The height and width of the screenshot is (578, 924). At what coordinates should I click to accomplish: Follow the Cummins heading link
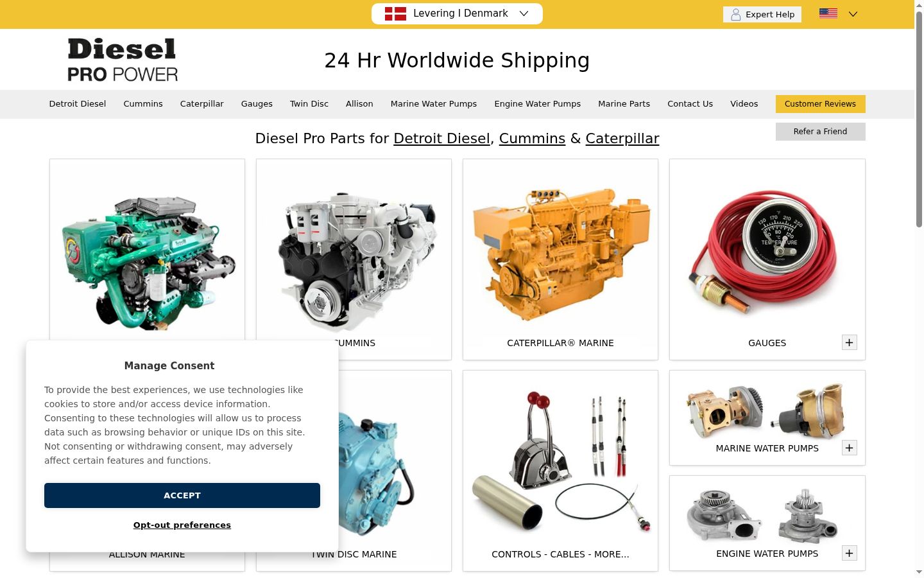click(532, 139)
